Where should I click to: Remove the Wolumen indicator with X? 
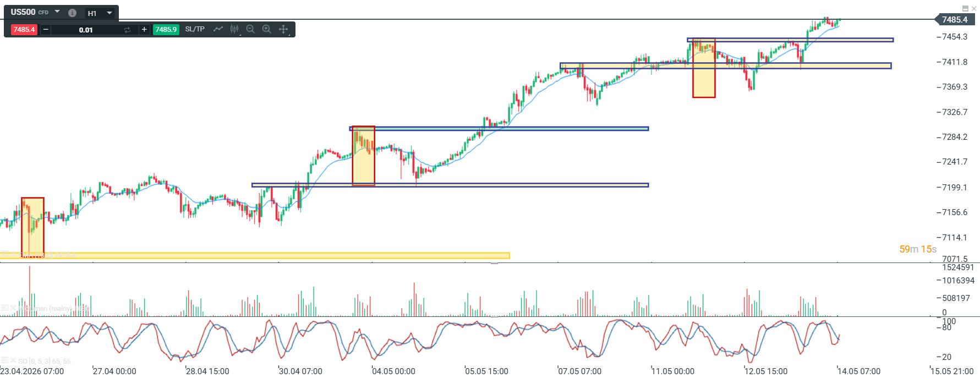13,308
